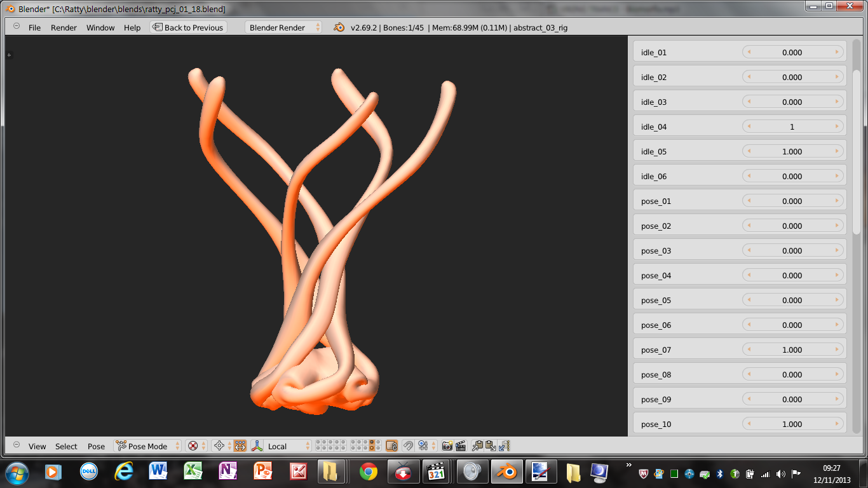Toggle the snap magnet icon

click(x=408, y=446)
